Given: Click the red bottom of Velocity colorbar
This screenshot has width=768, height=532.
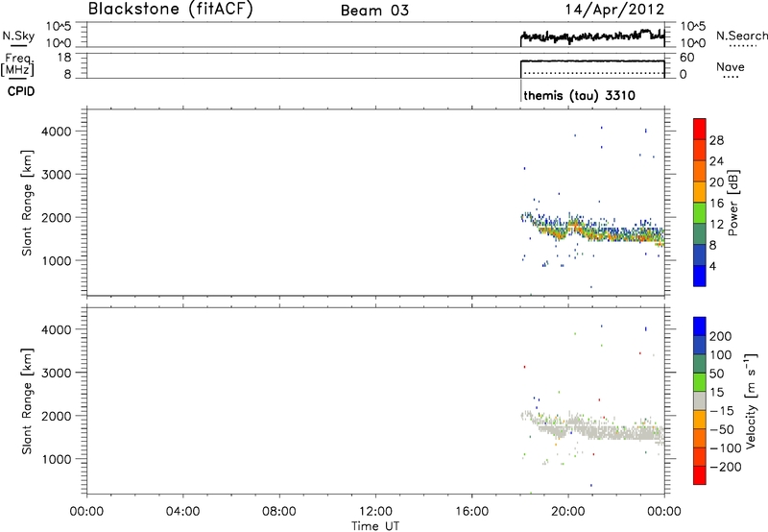Looking at the screenshot, I should coord(700,475).
